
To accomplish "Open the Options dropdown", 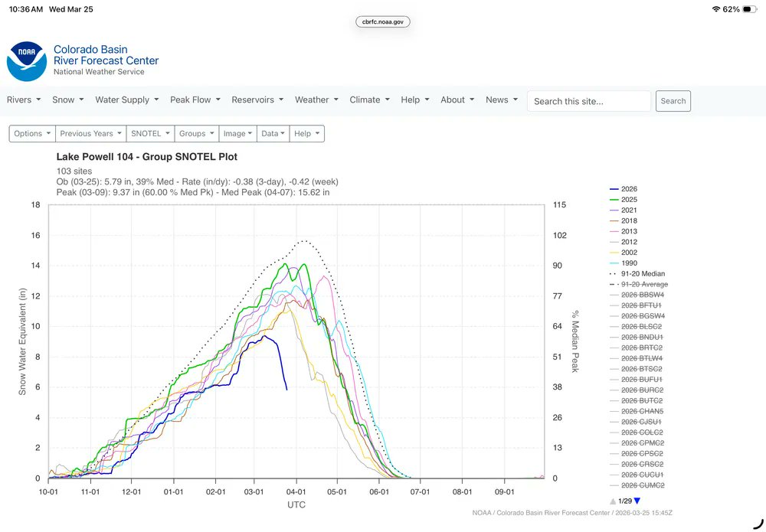I will point(33,133).
